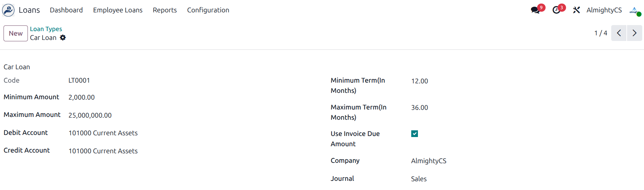644x190 pixels.
Task: Open the activities clock icon
Action: click(557, 10)
